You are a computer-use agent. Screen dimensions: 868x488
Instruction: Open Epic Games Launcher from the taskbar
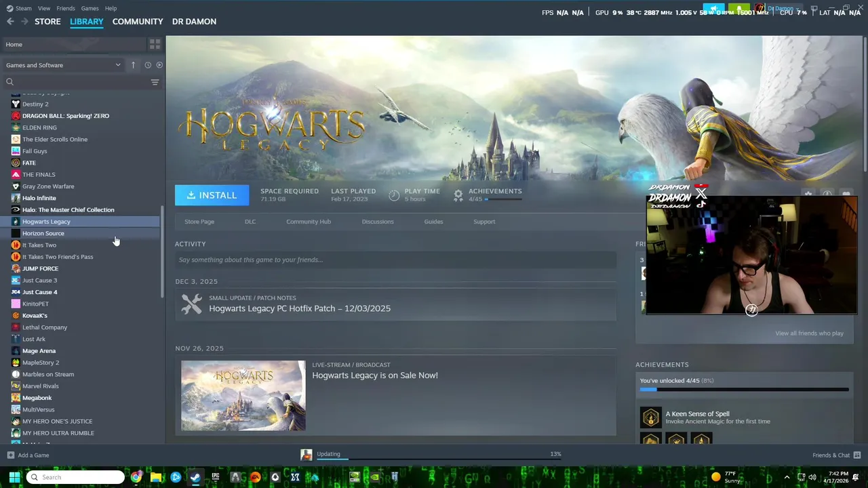pyautogui.click(x=216, y=477)
